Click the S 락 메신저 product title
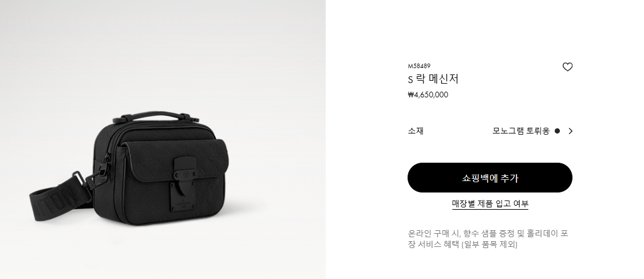This screenshot has height=279, width=644. click(433, 78)
